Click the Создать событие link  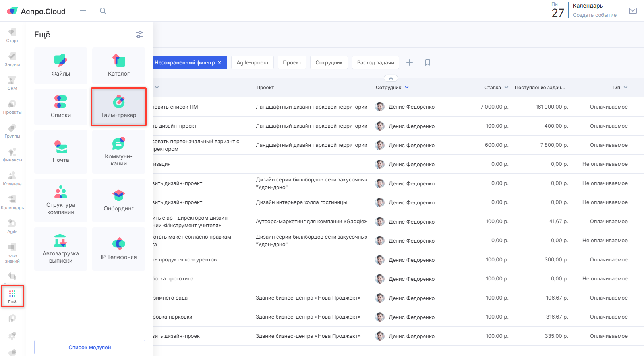pos(594,15)
